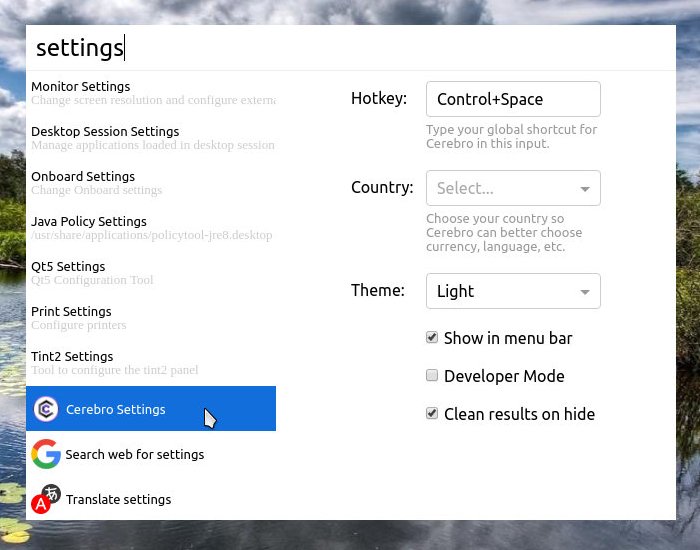Click the Tint2 panel description text
Viewport: 700px width, 550px height.
coord(115,370)
